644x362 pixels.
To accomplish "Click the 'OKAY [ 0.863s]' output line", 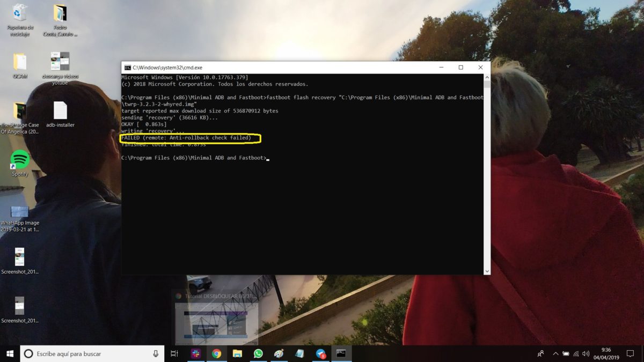I will pyautogui.click(x=144, y=124).
